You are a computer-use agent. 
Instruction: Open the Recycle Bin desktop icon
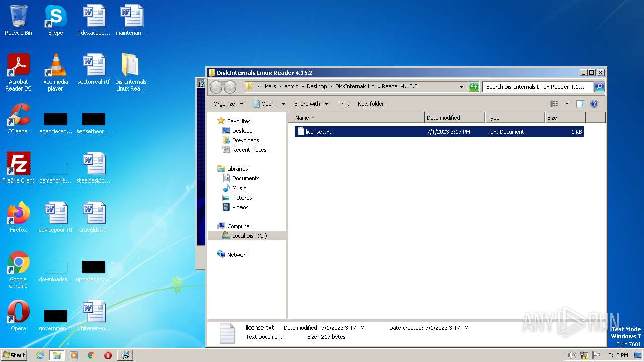tap(18, 20)
